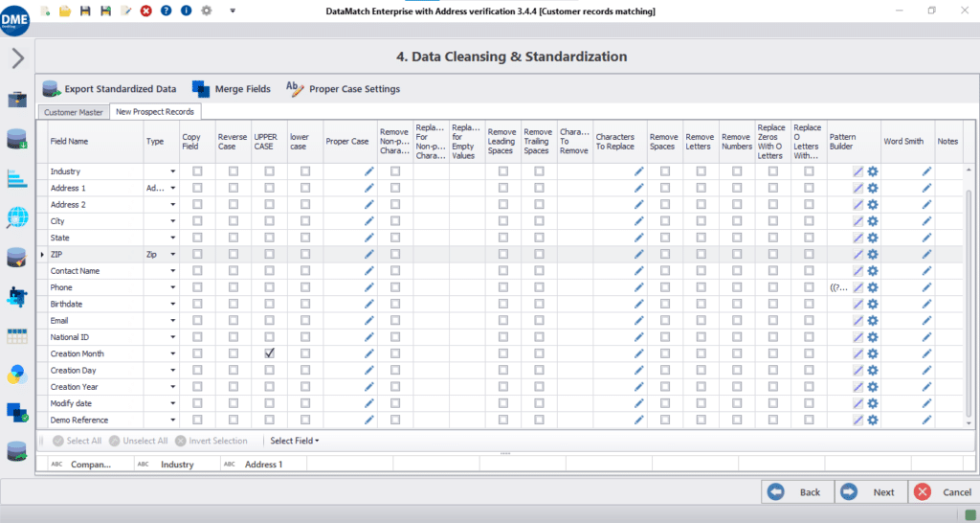Viewport: 980px width, 523px height.
Task: Open Pattern Builder gear for Birthdate row
Action: pyautogui.click(x=873, y=304)
